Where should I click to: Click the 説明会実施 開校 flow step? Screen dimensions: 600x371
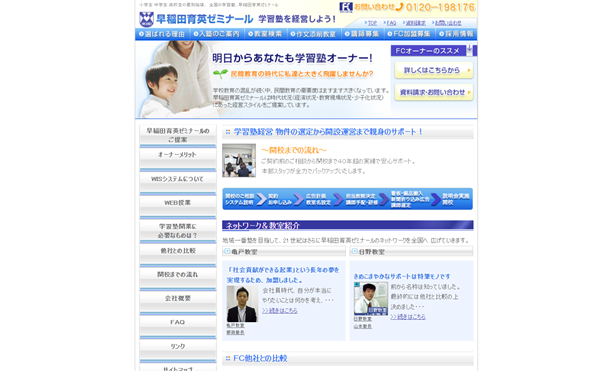pyautogui.click(x=455, y=199)
